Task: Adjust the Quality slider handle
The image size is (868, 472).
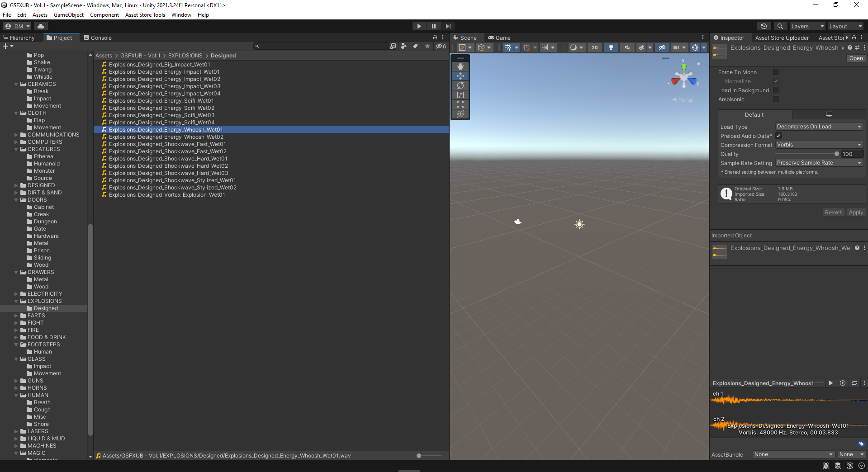Action: pyautogui.click(x=837, y=154)
